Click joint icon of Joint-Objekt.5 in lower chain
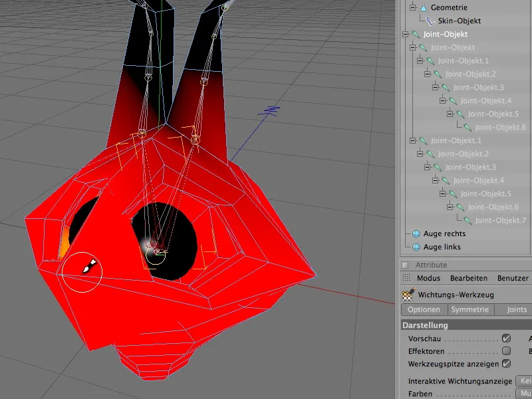532x399 pixels. [453, 194]
